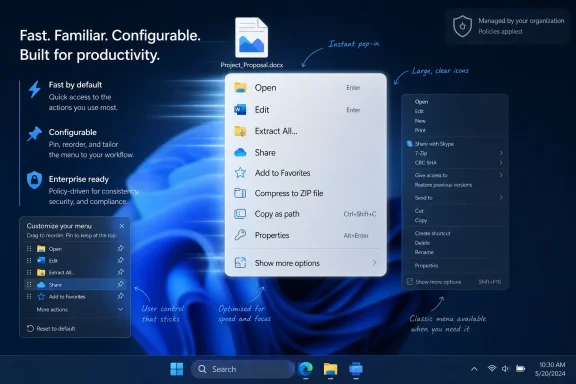
Task: Grab the drag handle of the Open row
Action: coord(29,249)
